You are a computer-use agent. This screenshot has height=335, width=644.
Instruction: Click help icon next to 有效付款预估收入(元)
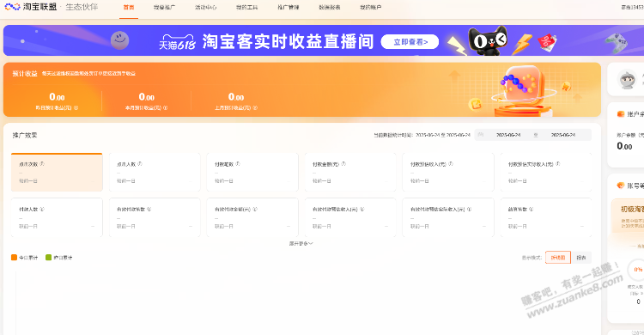361,209
